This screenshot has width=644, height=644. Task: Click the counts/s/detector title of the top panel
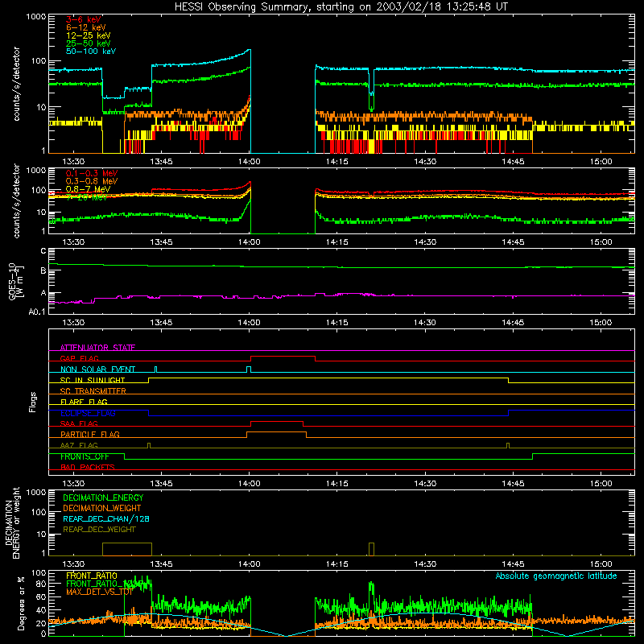click(x=16, y=84)
